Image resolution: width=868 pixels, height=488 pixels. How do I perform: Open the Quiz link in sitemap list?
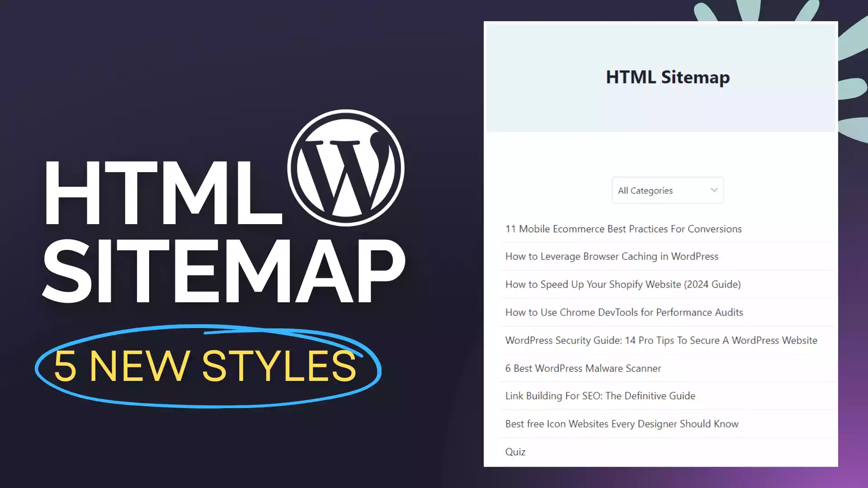point(515,452)
